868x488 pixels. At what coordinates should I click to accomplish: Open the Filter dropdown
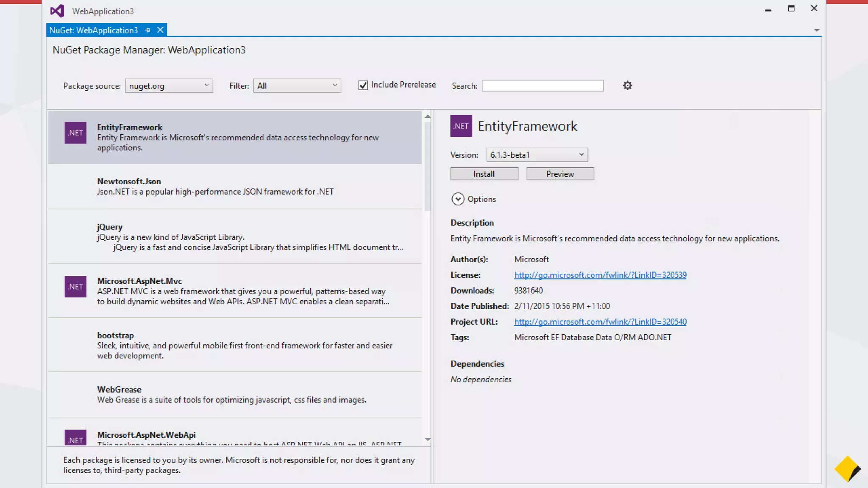coord(297,86)
